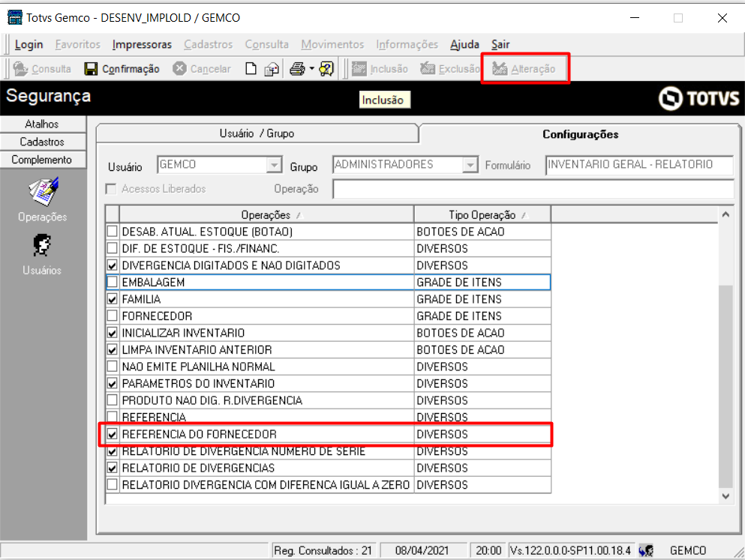Check the FORNECEDOR row checkbox
The height and width of the screenshot is (560, 745).
[x=112, y=316]
